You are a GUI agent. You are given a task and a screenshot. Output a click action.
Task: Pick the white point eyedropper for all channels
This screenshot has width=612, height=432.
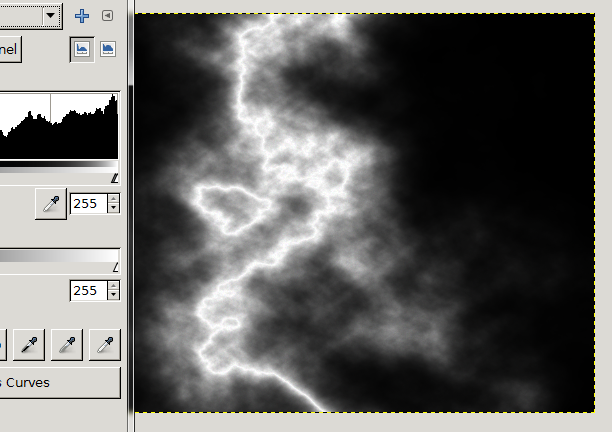coord(105,345)
